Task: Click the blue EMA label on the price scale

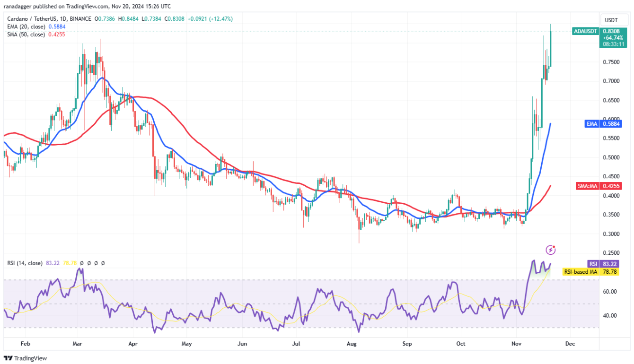Action: click(x=591, y=123)
